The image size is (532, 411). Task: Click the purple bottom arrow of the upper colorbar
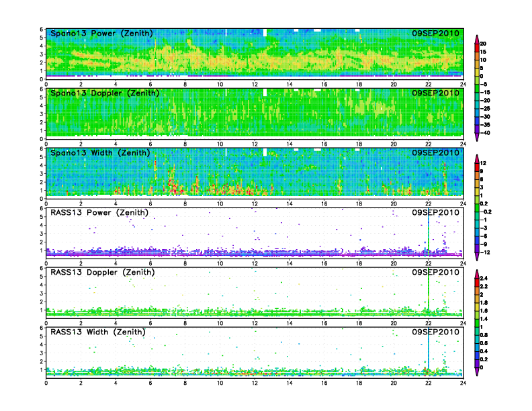pos(477,137)
